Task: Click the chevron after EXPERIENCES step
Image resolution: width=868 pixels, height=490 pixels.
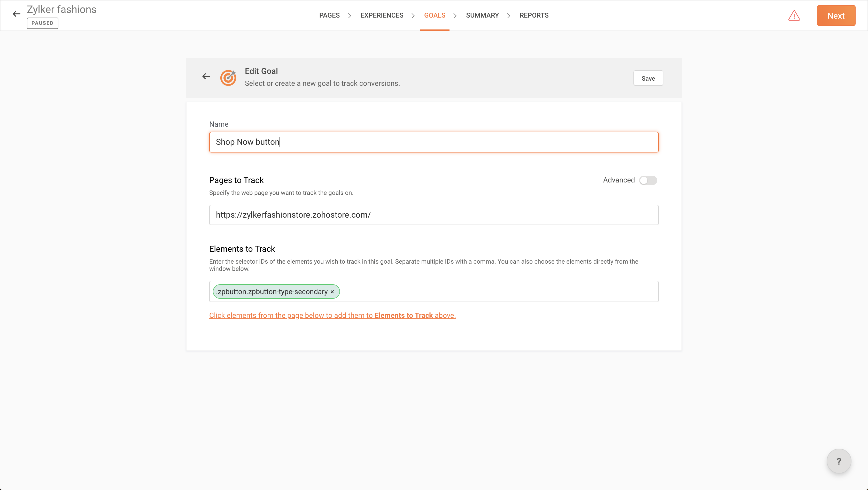Action: (413, 16)
